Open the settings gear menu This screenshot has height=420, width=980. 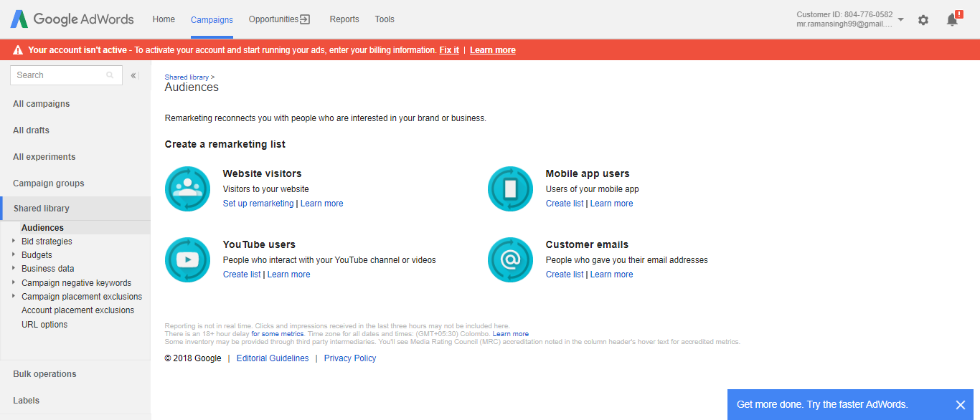click(923, 20)
